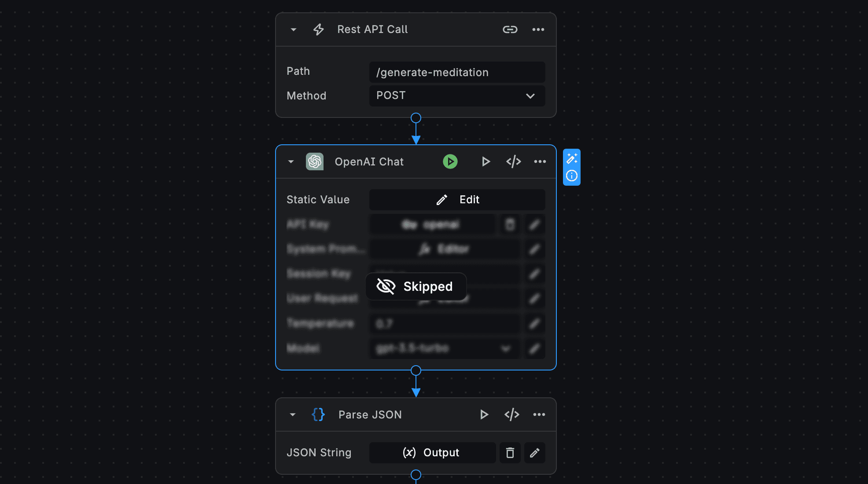This screenshot has height=484, width=868.
Task: Click the info icon on right side panel
Action: [571, 175]
